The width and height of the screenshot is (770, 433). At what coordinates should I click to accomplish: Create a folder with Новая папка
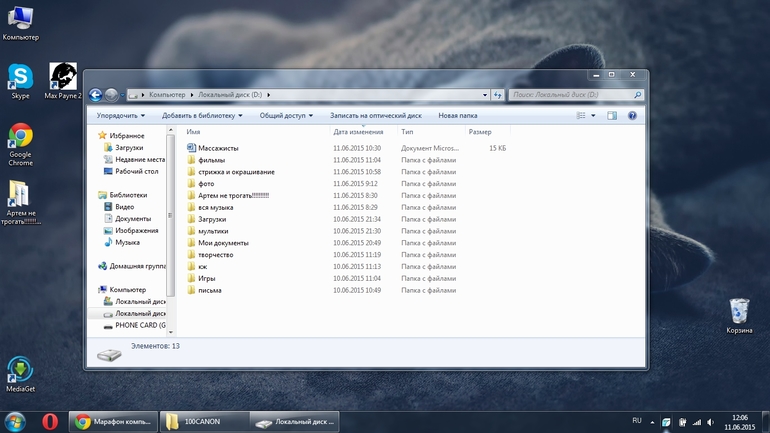(458, 116)
